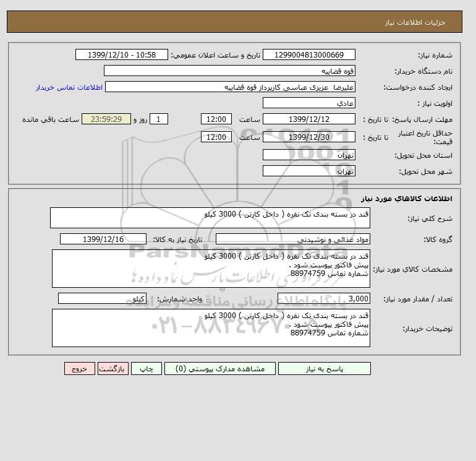Click the اولویت نیاز label
The image size is (476, 461).
(435, 103)
